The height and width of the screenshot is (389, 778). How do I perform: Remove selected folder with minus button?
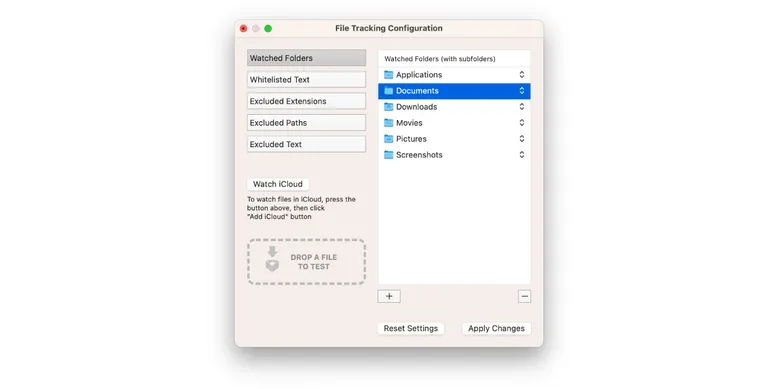(x=524, y=297)
